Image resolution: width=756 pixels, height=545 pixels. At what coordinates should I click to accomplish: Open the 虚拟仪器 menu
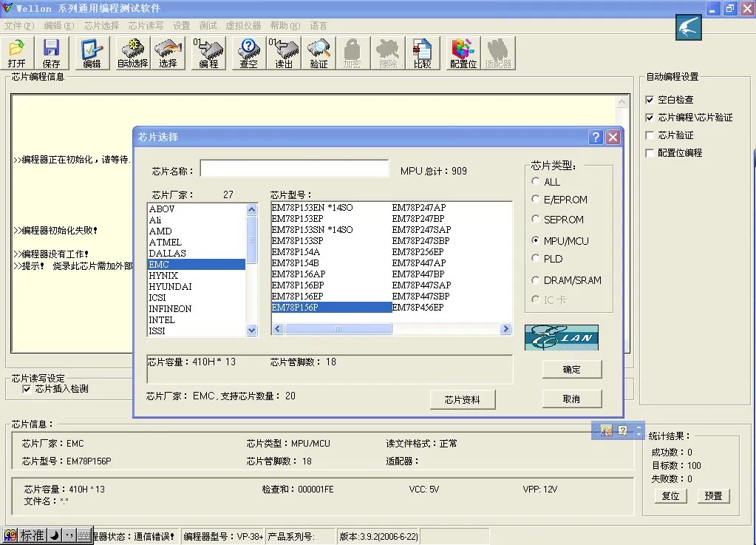243,26
